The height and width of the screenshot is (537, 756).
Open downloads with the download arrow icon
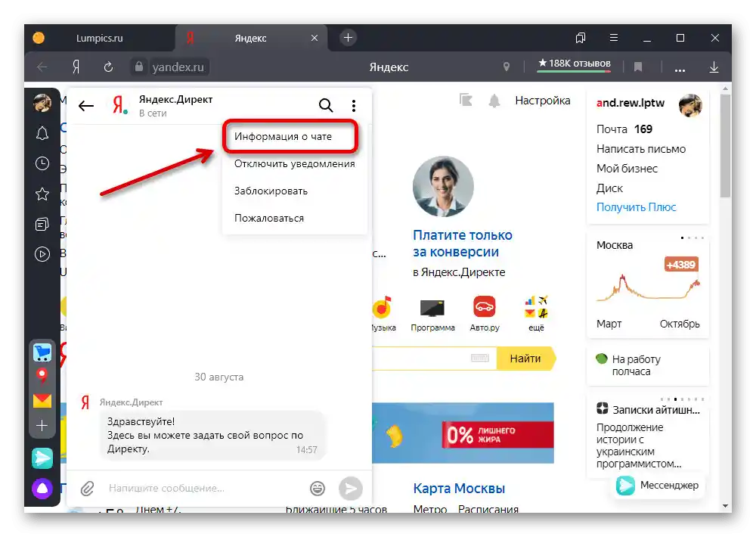coord(714,67)
